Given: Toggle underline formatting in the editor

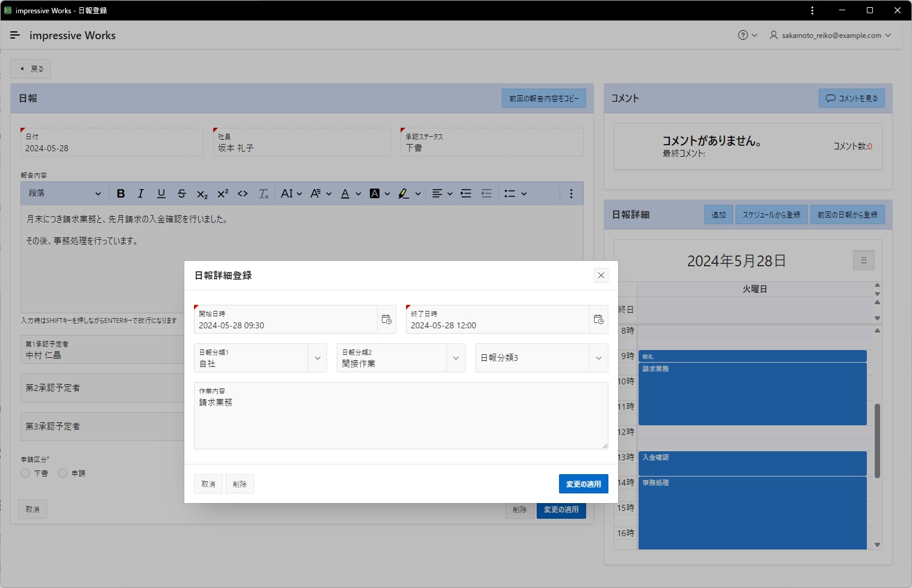Looking at the screenshot, I should (161, 193).
